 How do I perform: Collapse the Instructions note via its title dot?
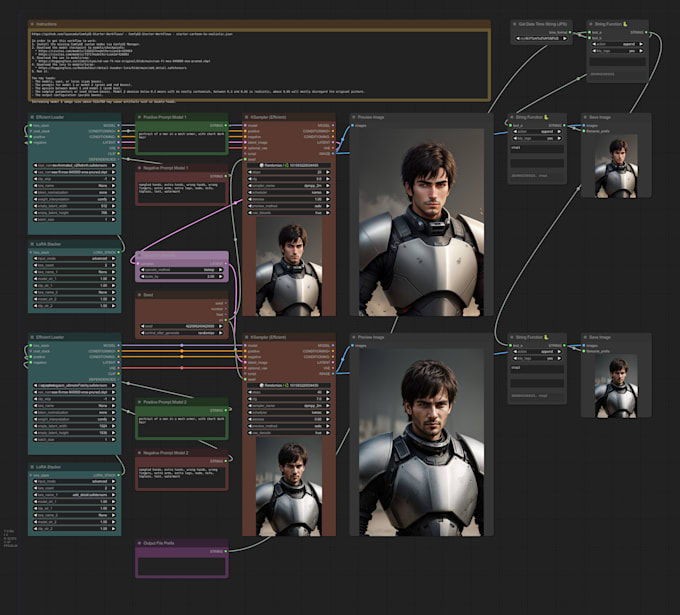coord(32,24)
